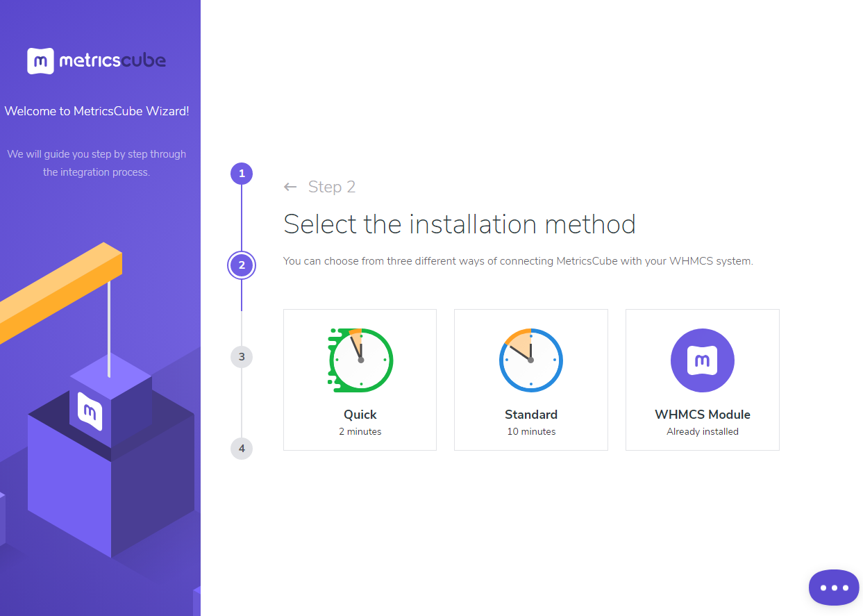Choose the WHMCS Module label

703,415
